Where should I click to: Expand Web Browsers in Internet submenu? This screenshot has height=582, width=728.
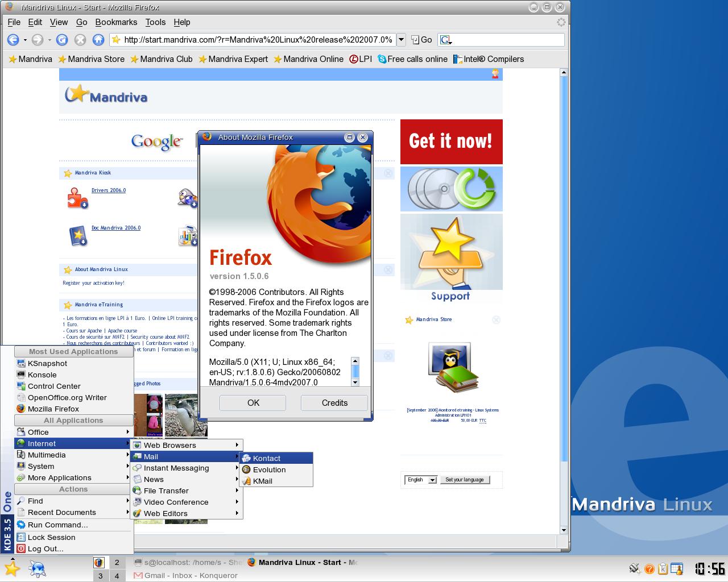coord(187,445)
